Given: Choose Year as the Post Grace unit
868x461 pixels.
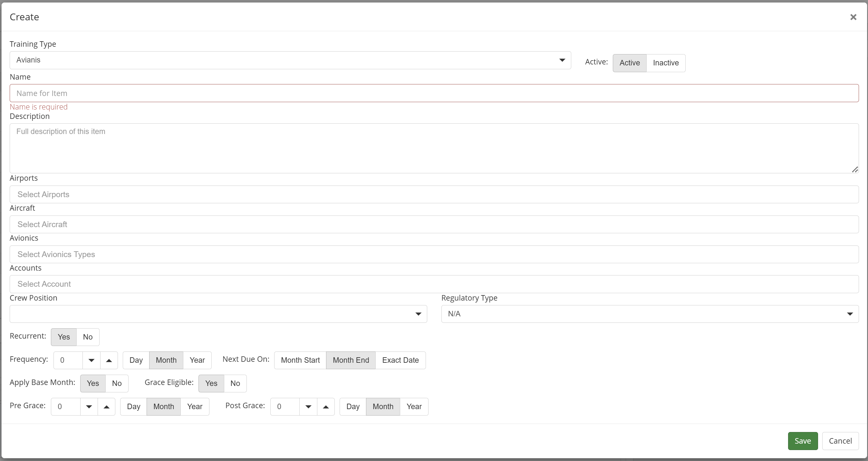Looking at the screenshot, I should click(x=414, y=407).
